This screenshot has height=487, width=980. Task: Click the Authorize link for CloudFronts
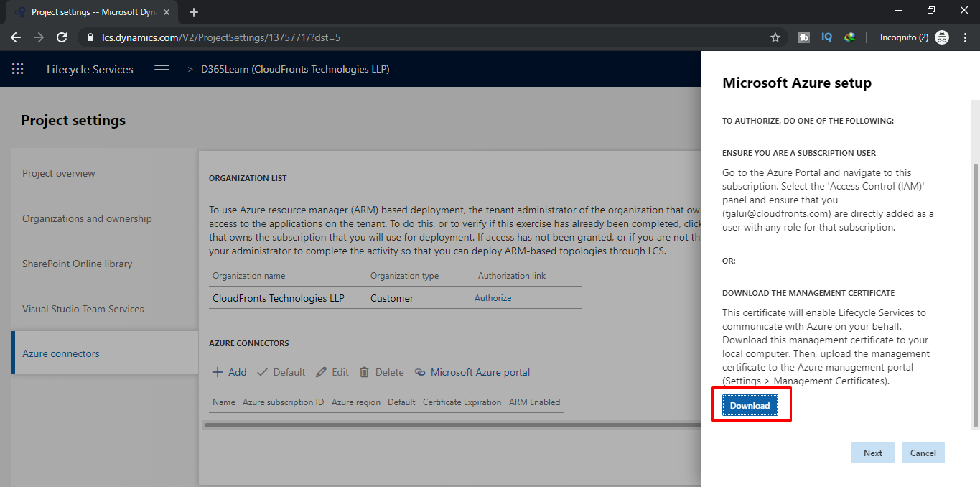tap(493, 298)
